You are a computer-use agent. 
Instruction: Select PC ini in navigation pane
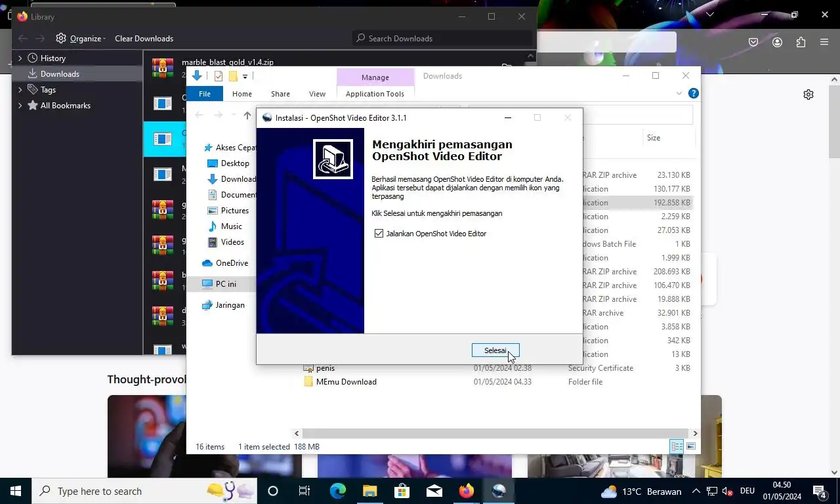pos(220,284)
